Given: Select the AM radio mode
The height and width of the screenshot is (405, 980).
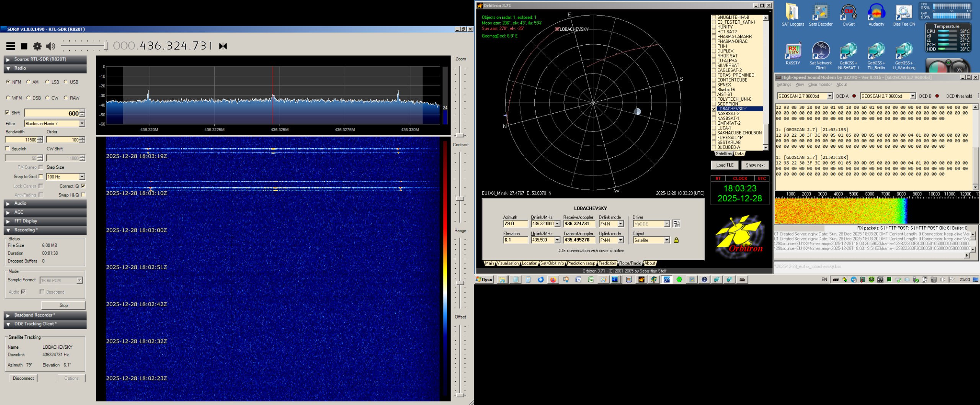Looking at the screenshot, I should point(29,82).
